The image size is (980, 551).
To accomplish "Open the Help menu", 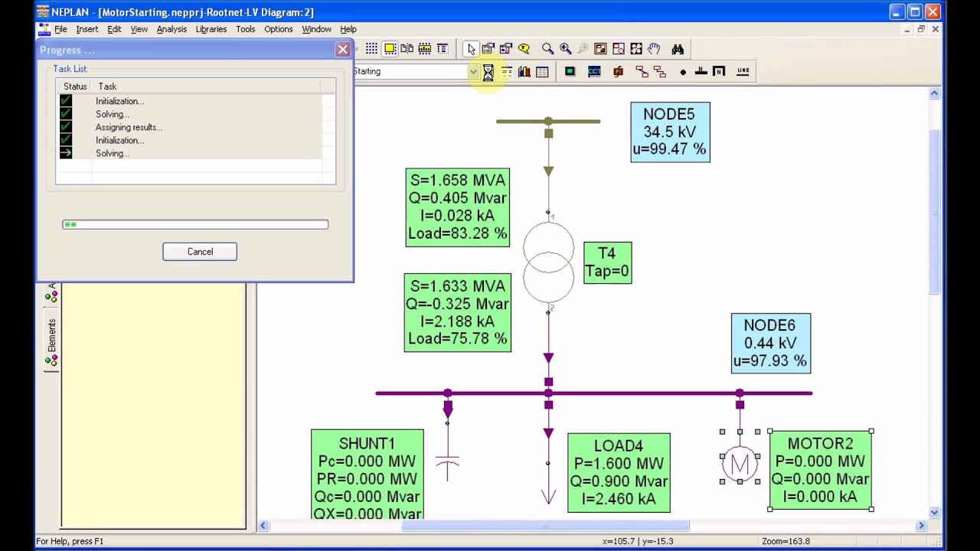I will tap(348, 29).
